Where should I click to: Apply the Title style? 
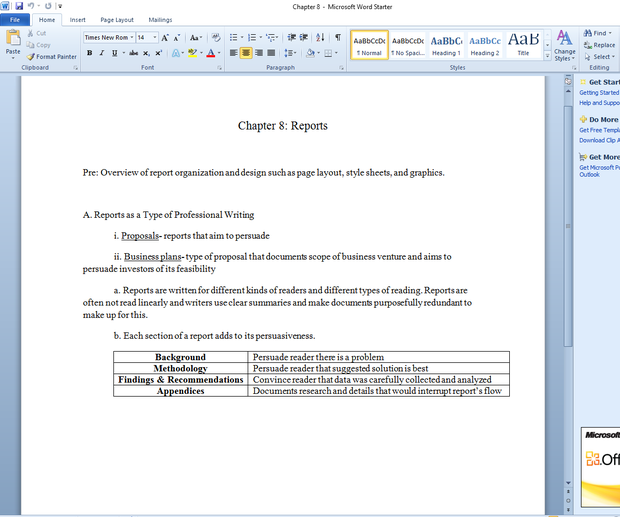tap(523, 45)
